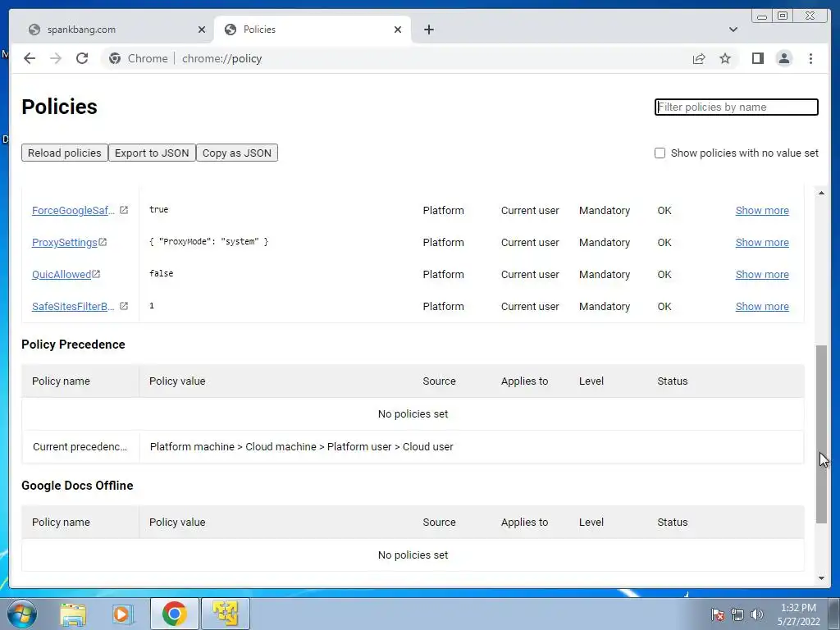Open the tab search dropdown arrow
The height and width of the screenshot is (630, 840).
733,30
